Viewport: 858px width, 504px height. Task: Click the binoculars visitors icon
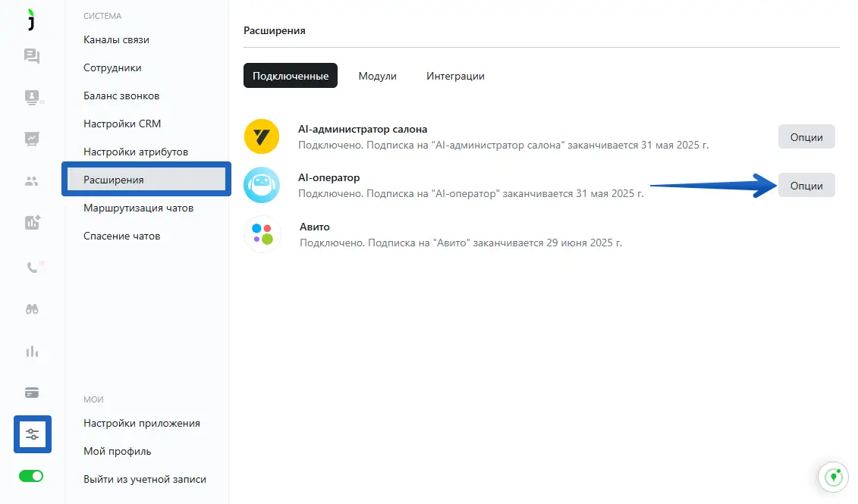coord(32,309)
